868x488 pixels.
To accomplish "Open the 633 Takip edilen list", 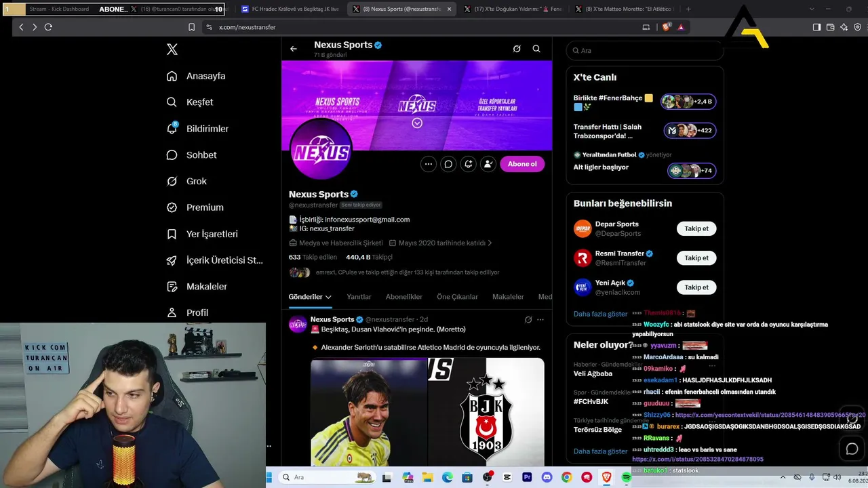I will tap(313, 257).
